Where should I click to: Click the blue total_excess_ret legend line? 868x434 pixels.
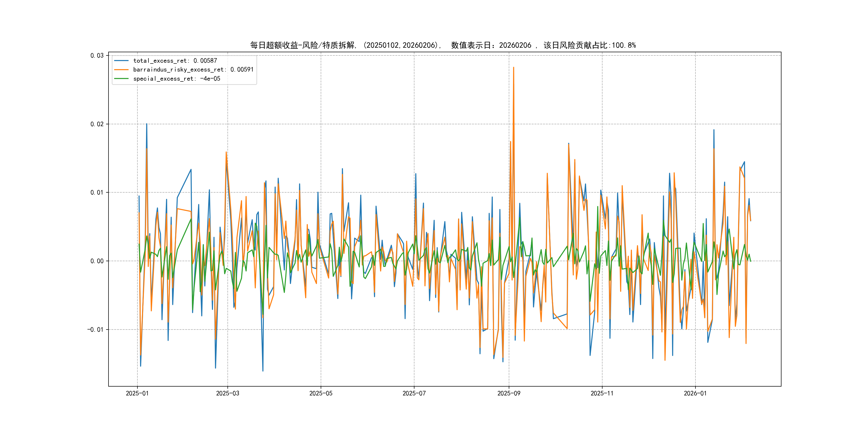click(x=121, y=61)
